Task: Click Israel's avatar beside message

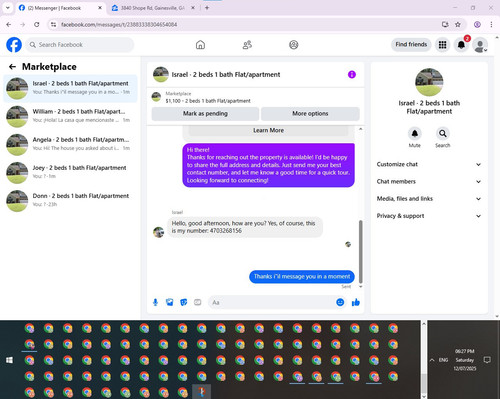Action: tap(158, 232)
